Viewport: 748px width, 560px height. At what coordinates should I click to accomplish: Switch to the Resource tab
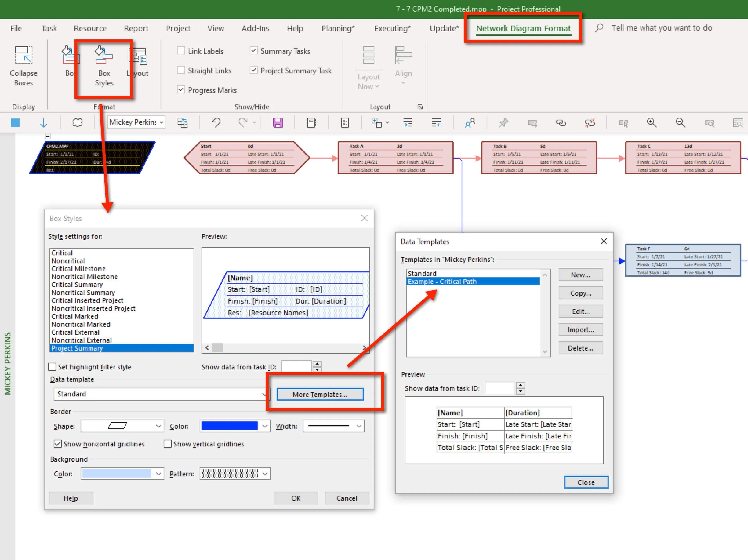tap(90, 28)
